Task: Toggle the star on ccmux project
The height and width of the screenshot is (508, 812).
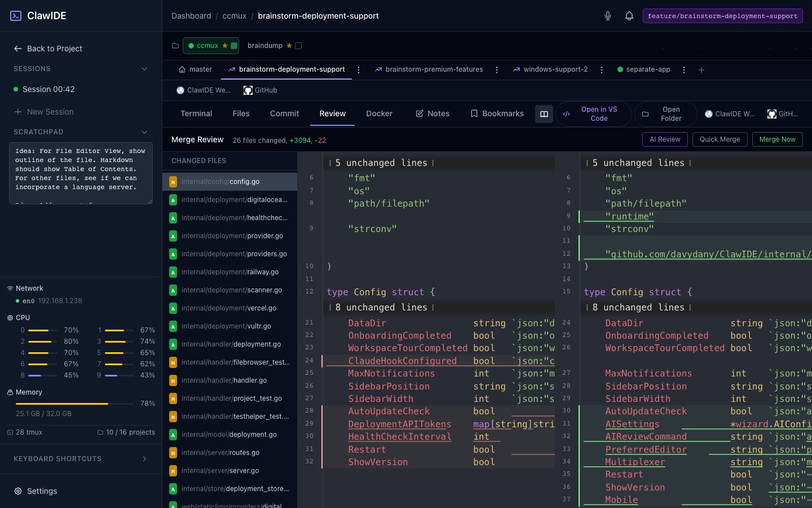Action: pyautogui.click(x=225, y=46)
